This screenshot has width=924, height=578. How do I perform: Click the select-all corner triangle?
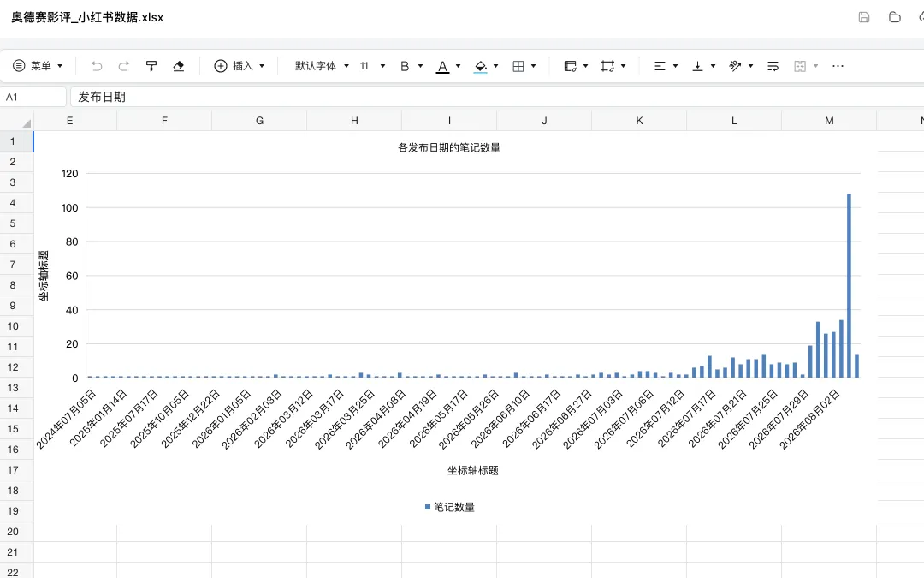pyautogui.click(x=26, y=123)
